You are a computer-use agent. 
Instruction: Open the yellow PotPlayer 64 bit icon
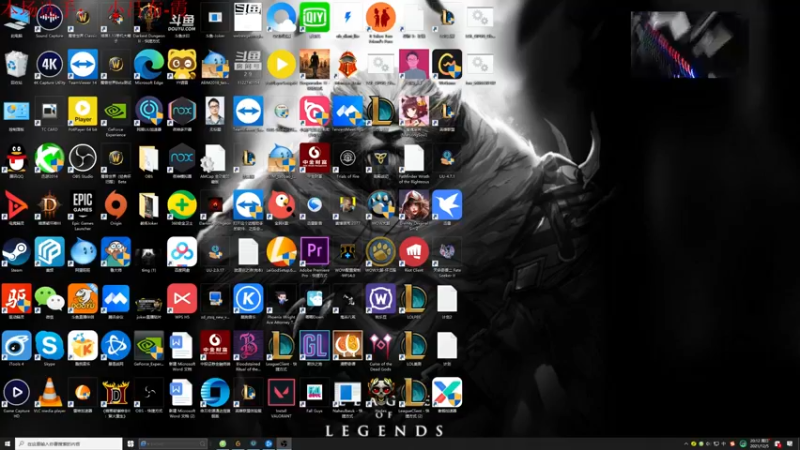[x=83, y=111]
